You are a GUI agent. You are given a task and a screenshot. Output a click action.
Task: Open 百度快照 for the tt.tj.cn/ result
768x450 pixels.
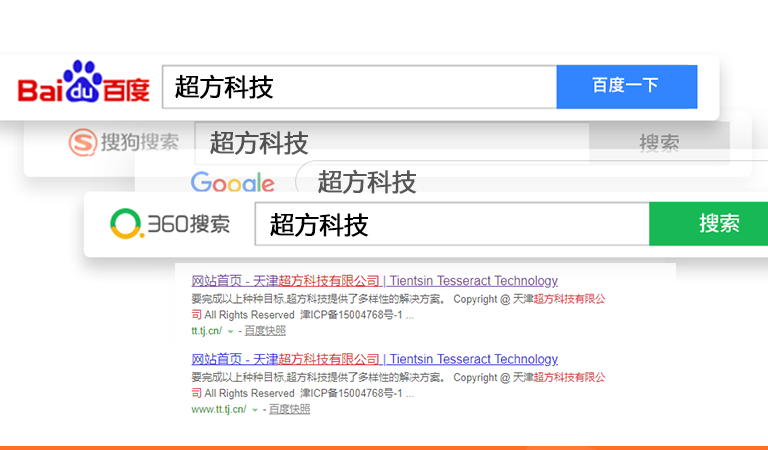pos(265,331)
